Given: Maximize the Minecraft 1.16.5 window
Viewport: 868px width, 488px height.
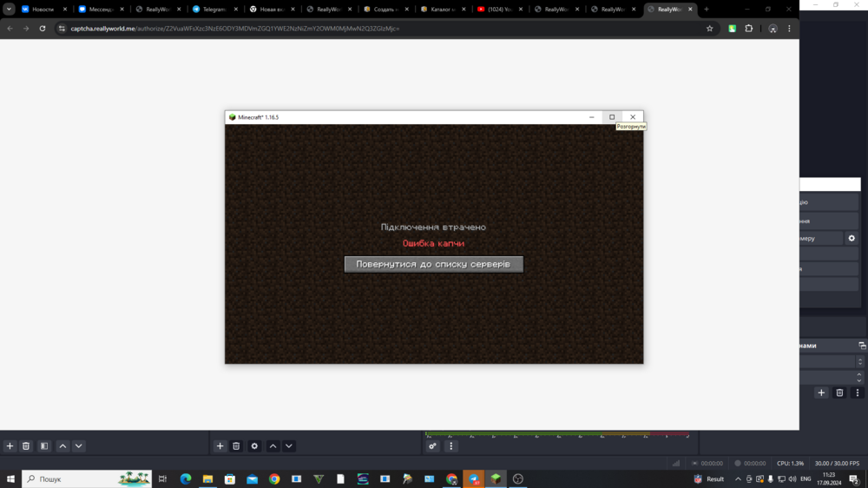Looking at the screenshot, I should tap(612, 117).
